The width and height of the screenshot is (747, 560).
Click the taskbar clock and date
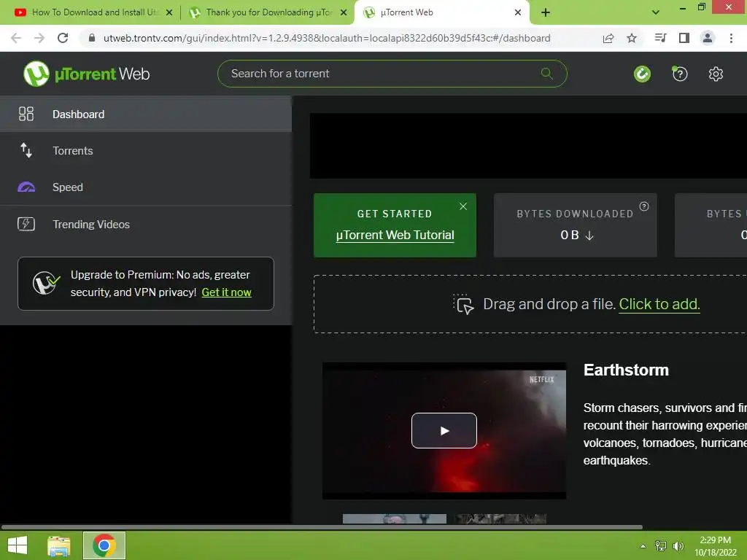[x=715, y=546]
